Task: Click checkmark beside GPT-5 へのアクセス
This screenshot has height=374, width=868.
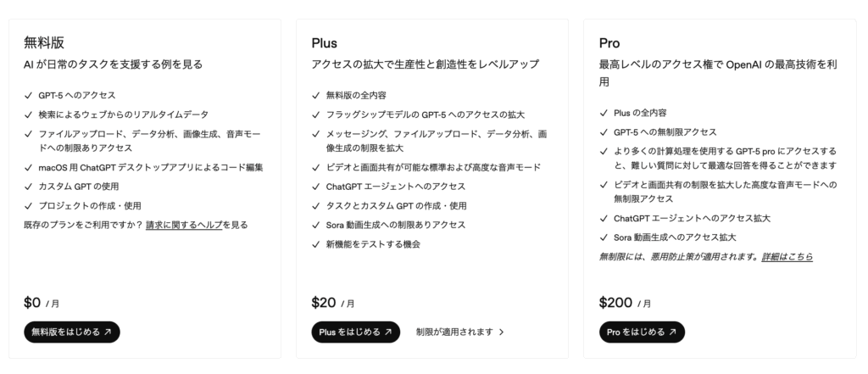Action: [x=29, y=95]
